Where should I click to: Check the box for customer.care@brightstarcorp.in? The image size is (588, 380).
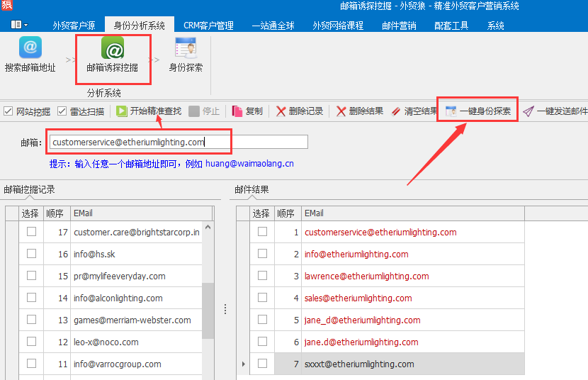pos(31,231)
